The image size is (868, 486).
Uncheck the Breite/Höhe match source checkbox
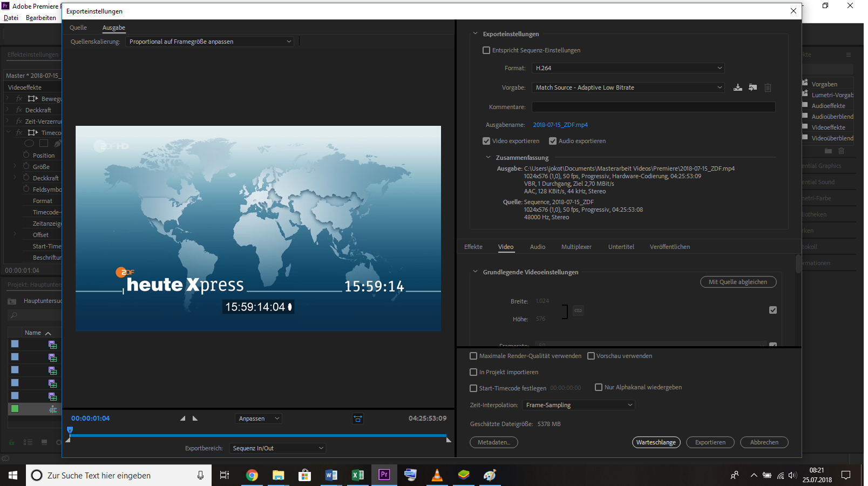pos(773,310)
